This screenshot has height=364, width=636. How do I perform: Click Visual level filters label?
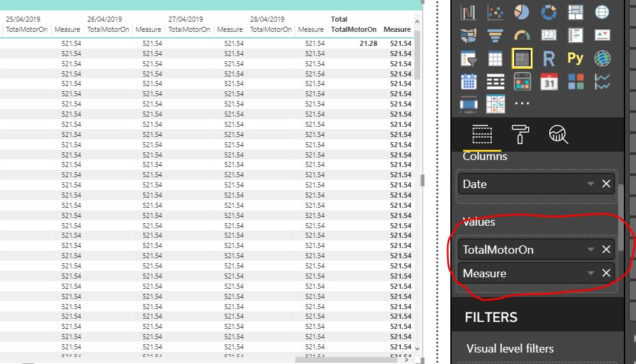tap(510, 349)
